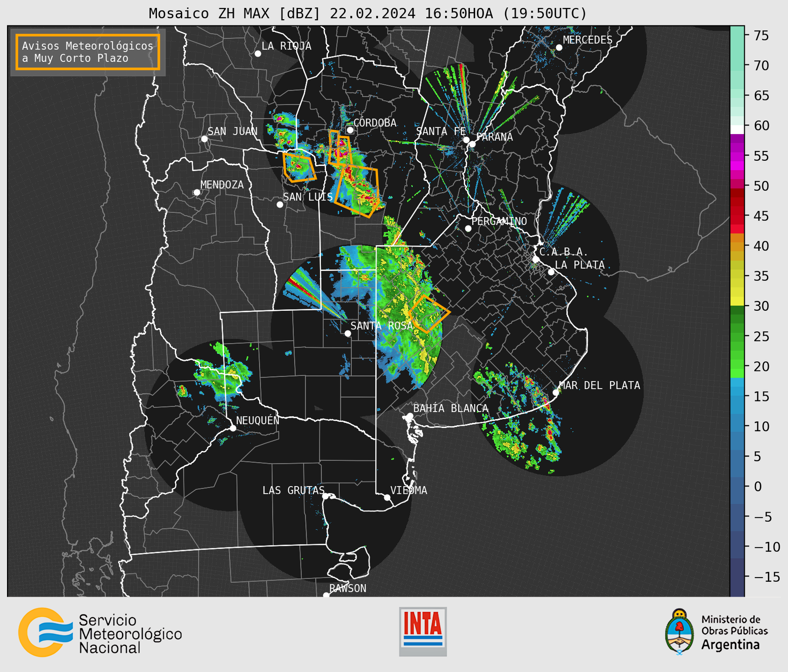Click the Avisos Meteorológicos a Muy Corto Plazo legend box
788x672 pixels.
tap(88, 52)
